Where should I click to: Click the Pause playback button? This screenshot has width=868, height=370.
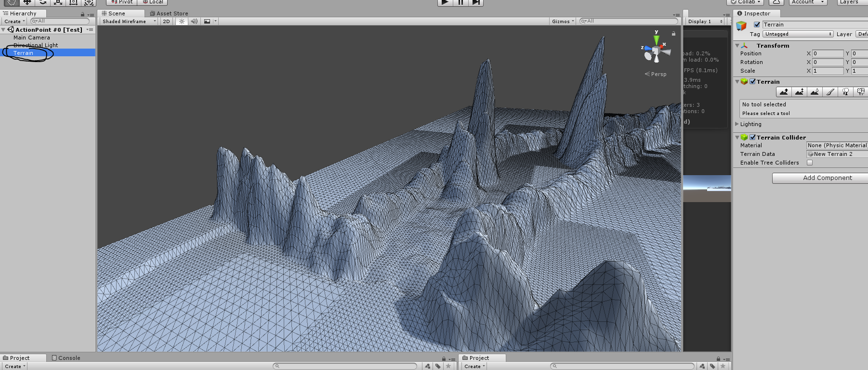(460, 2)
